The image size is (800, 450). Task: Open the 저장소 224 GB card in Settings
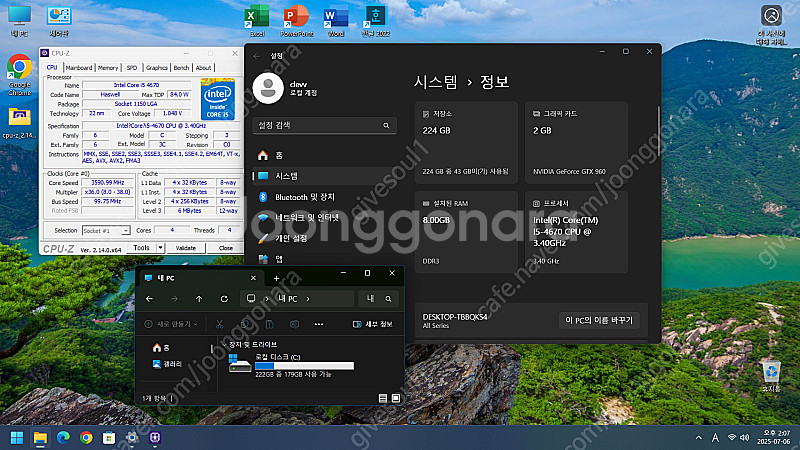tap(466, 142)
